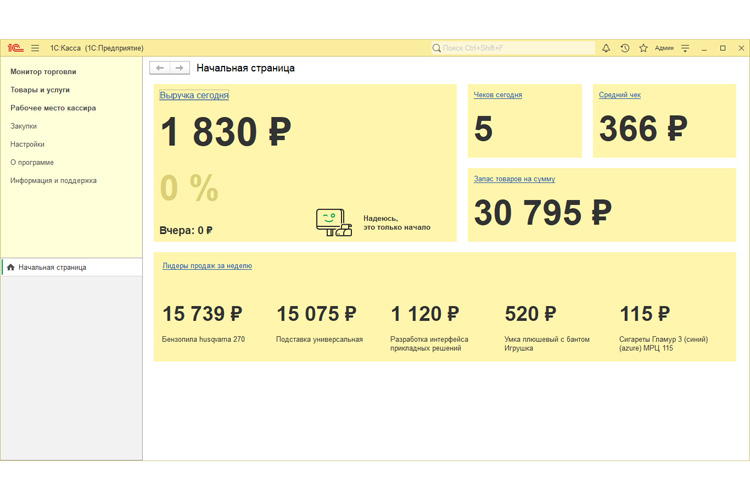
Task: Open the Настройки section
Action: [x=27, y=144]
